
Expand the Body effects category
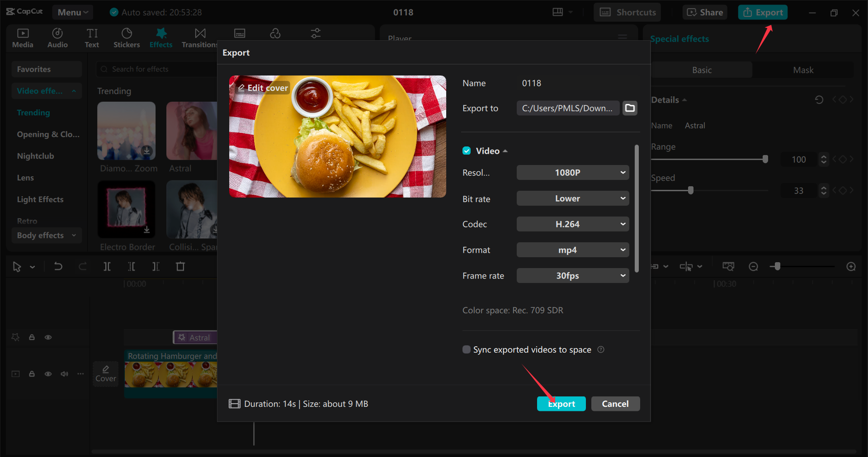tap(47, 235)
